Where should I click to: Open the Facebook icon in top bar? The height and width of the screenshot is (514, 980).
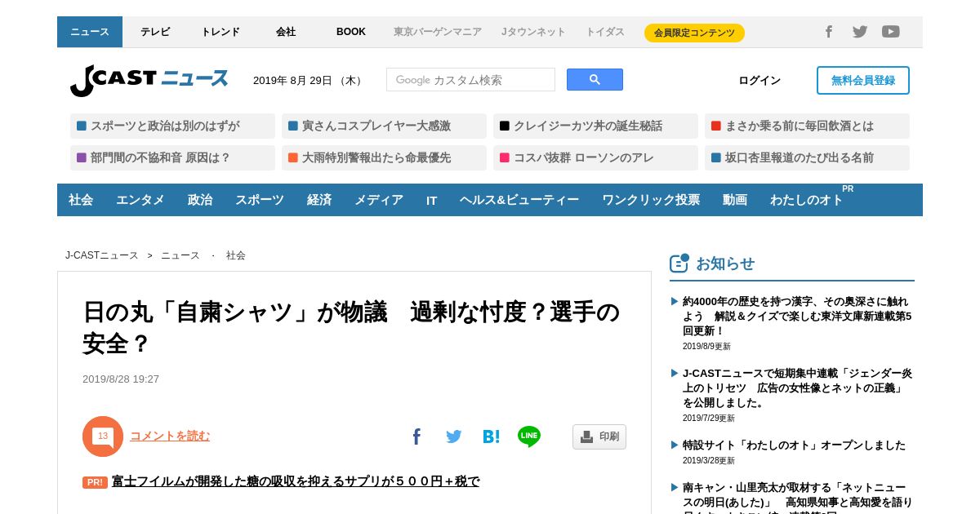tap(828, 32)
